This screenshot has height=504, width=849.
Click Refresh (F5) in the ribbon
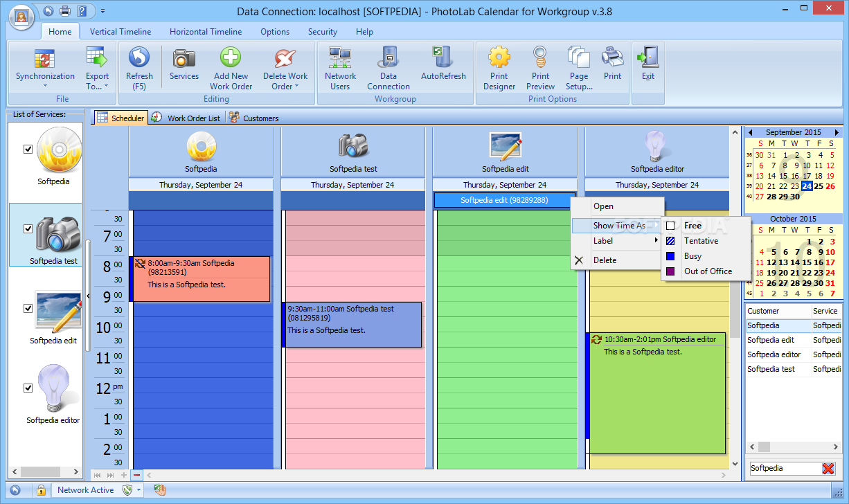[x=139, y=68]
